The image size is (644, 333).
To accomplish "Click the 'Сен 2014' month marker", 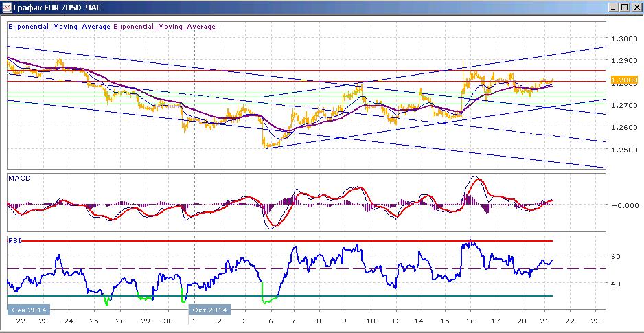I will point(28,309).
